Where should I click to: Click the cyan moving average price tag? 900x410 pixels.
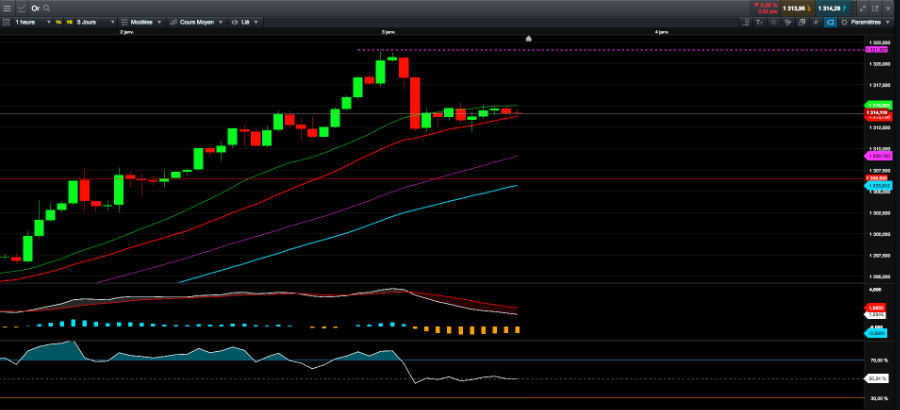point(879,186)
